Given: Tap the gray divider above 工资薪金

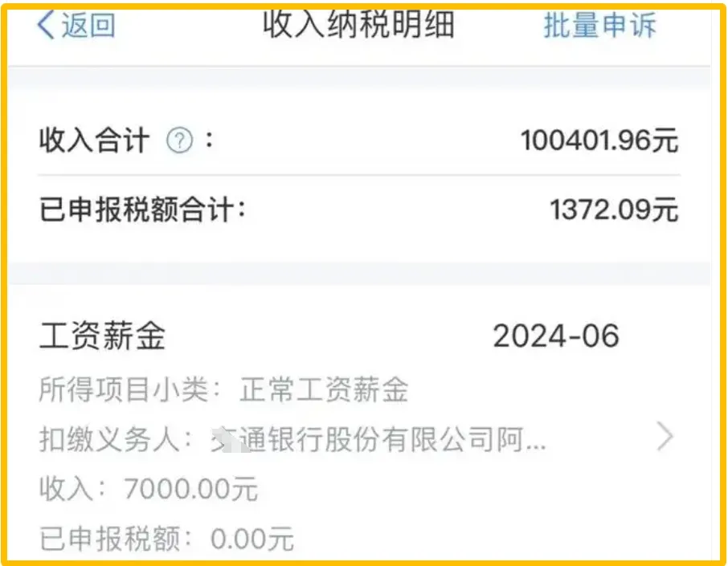Looking at the screenshot, I should (x=359, y=274).
